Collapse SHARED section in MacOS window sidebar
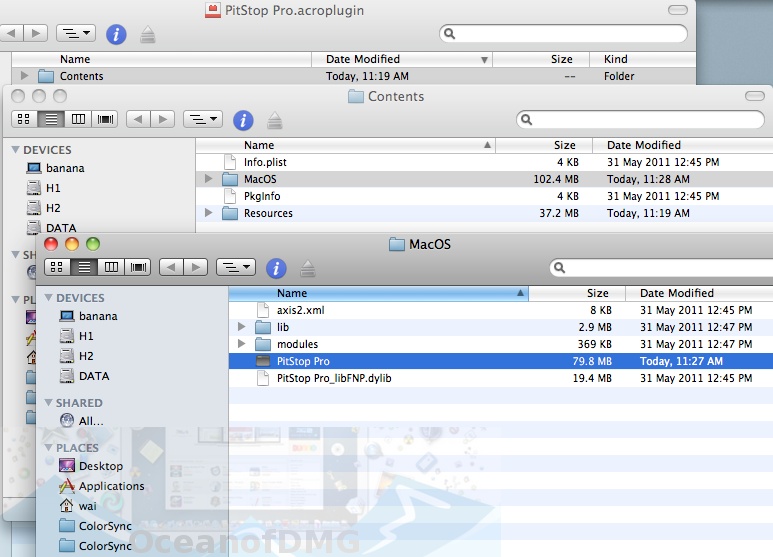The width and height of the screenshot is (773, 557). point(48,403)
